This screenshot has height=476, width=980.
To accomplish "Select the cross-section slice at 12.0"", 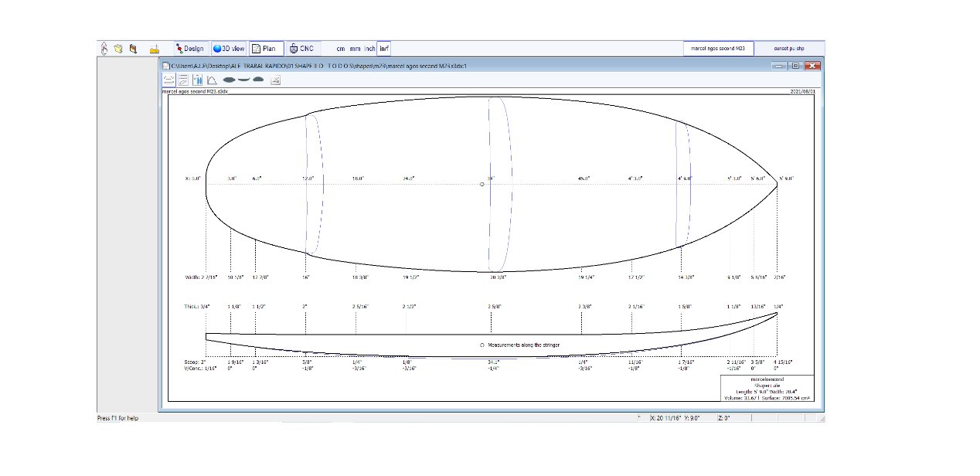I will 314,184.
